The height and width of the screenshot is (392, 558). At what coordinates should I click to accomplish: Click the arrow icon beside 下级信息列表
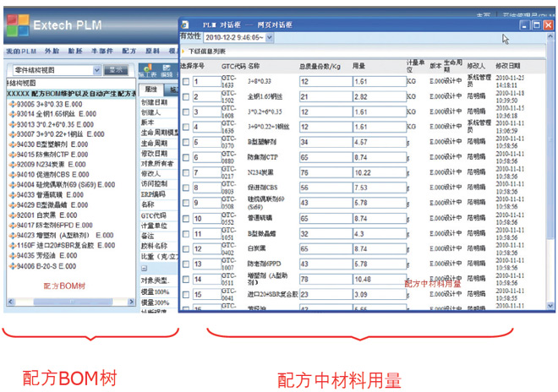(x=181, y=52)
